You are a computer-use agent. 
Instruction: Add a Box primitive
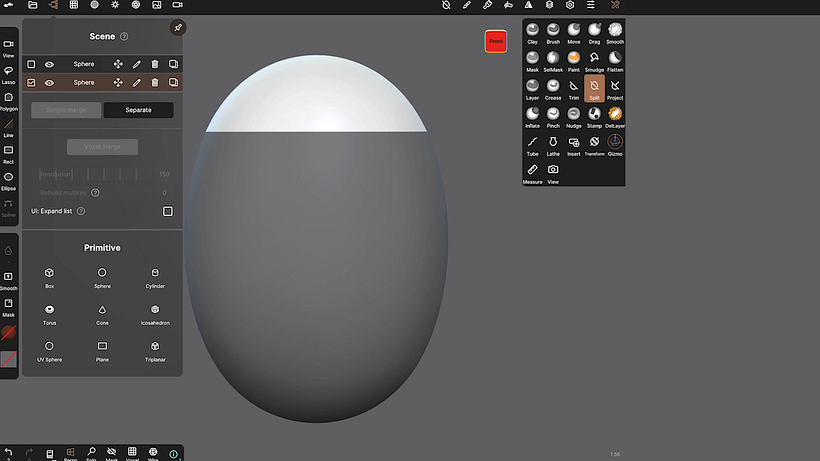[49, 278]
